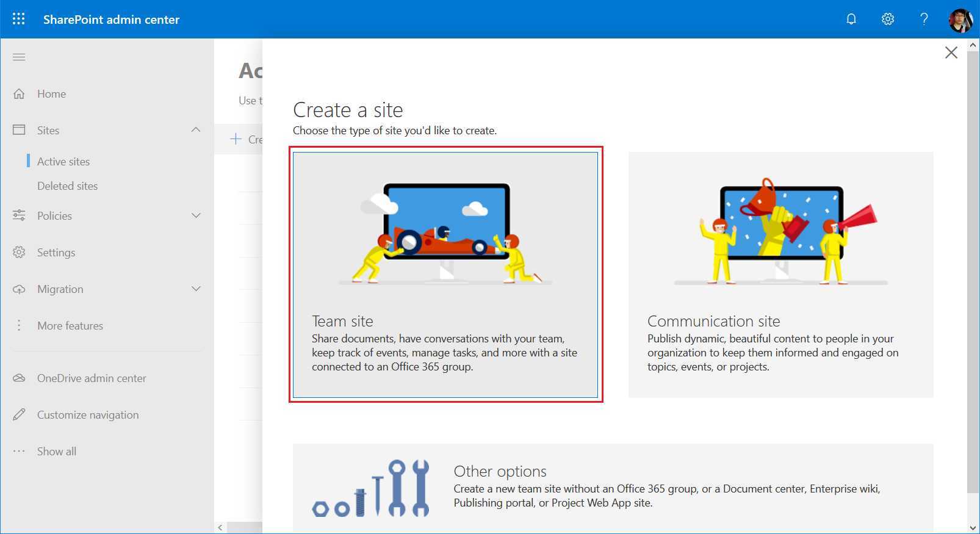The width and height of the screenshot is (980, 534).
Task: Open the help question mark
Action: pos(924,19)
